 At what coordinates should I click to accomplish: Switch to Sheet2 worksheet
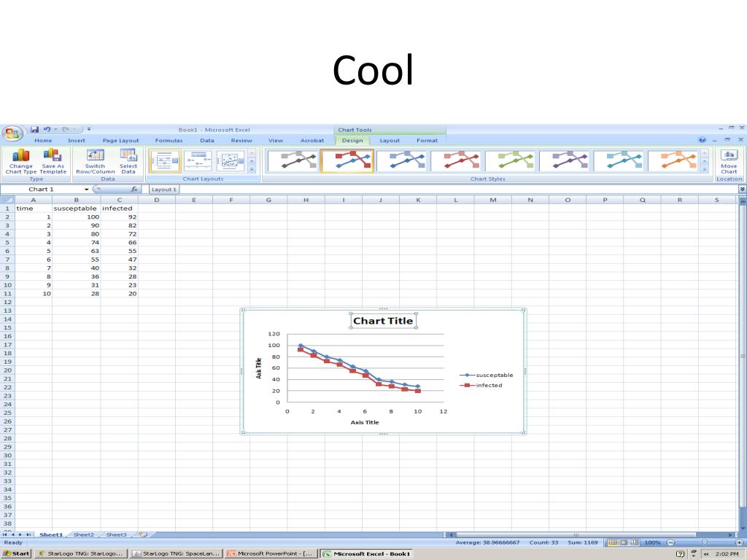click(83, 534)
